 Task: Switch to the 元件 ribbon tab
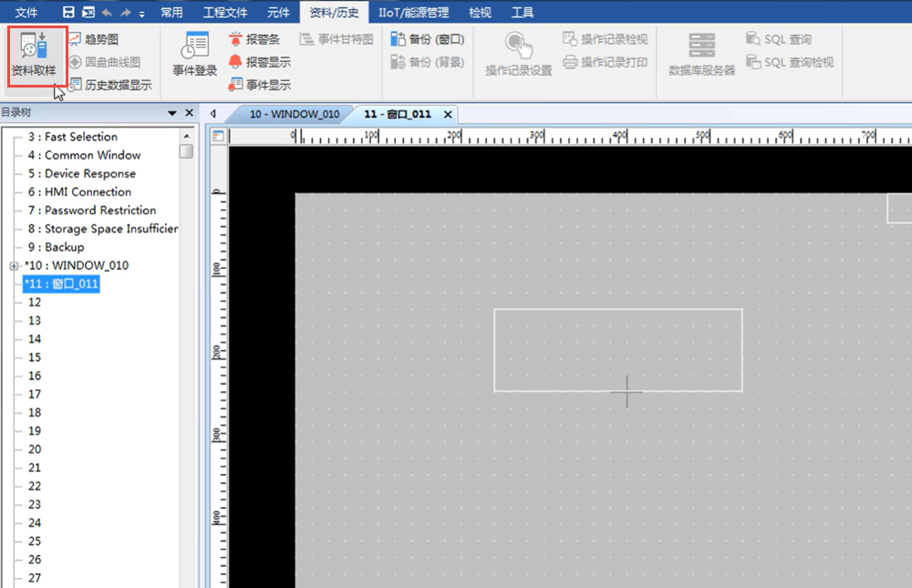pos(278,13)
